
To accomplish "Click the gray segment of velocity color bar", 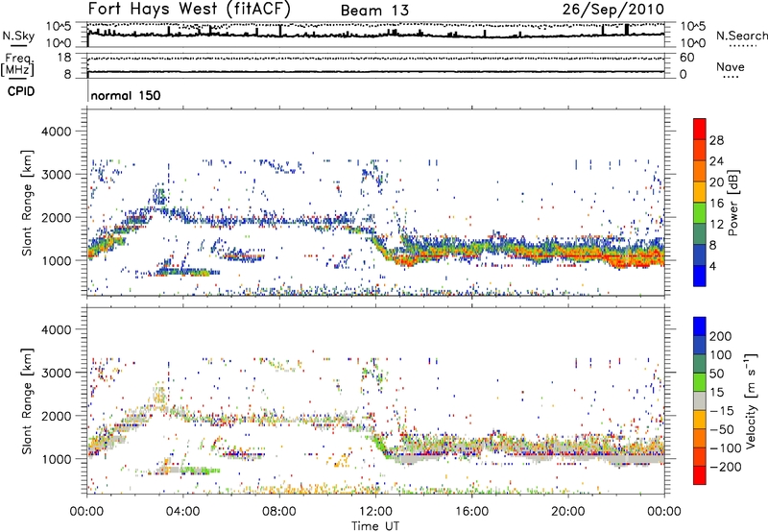I will pos(700,401).
